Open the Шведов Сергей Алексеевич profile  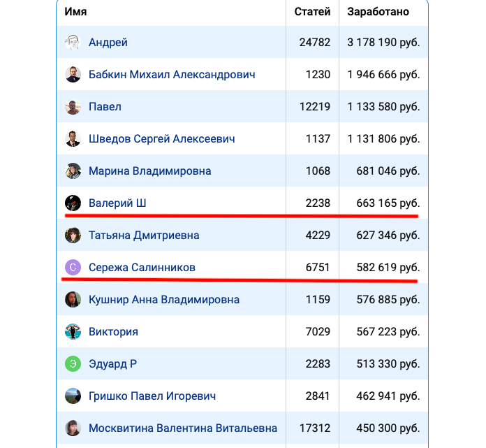tap(162, 138)
